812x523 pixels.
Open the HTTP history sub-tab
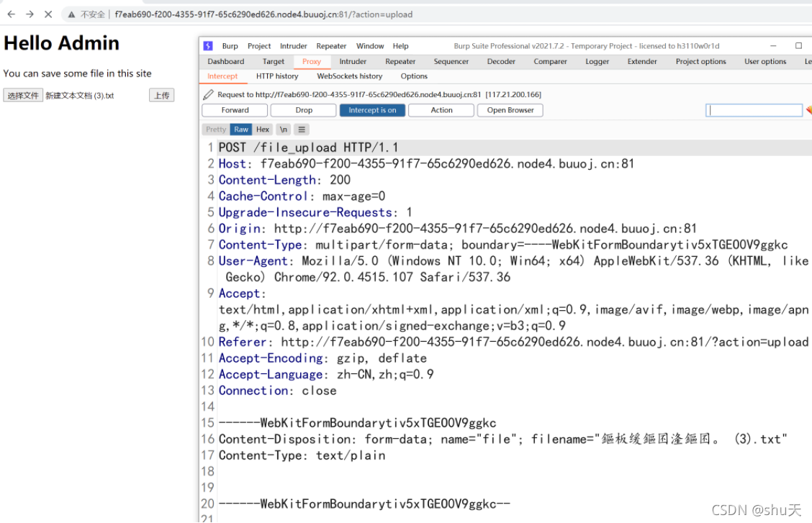277,76
